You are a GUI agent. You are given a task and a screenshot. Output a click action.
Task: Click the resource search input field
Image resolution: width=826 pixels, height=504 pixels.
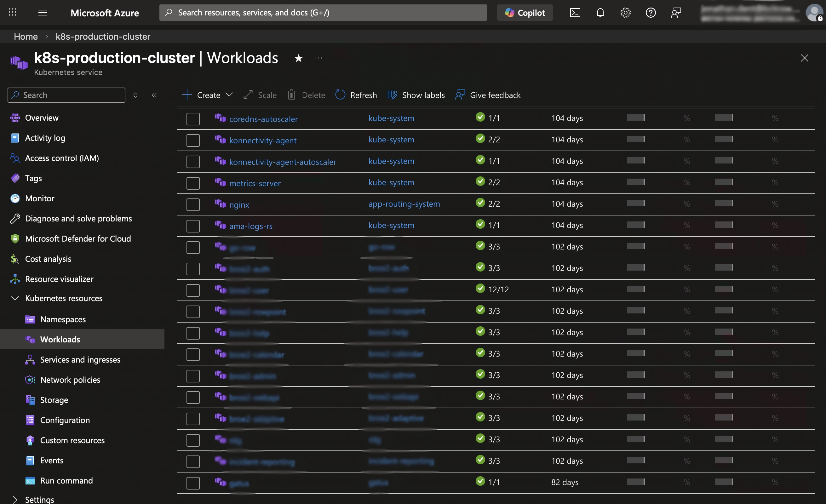tap(322, 12)
